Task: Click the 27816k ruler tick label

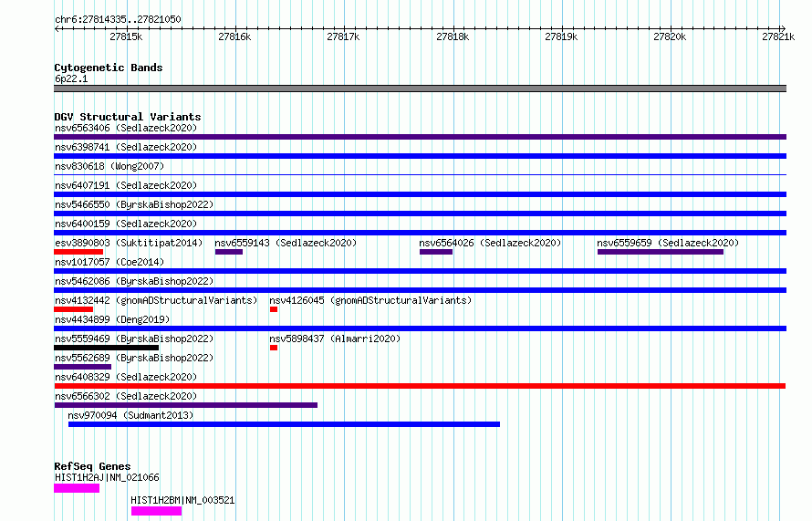Action: [x=234, y=36]
